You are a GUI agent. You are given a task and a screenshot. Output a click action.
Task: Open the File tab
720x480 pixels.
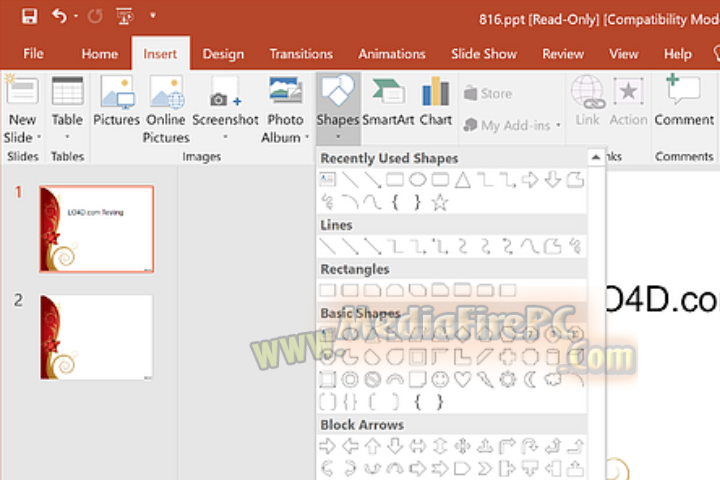(34, 54)
